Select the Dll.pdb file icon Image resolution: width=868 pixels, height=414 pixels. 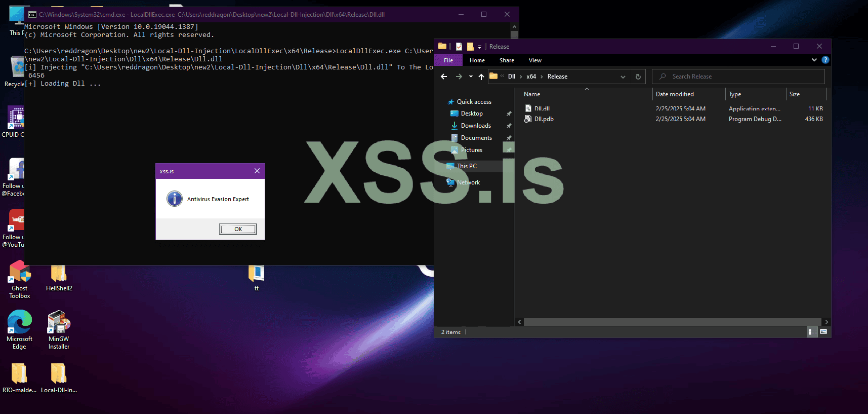[x=528, y=119]
